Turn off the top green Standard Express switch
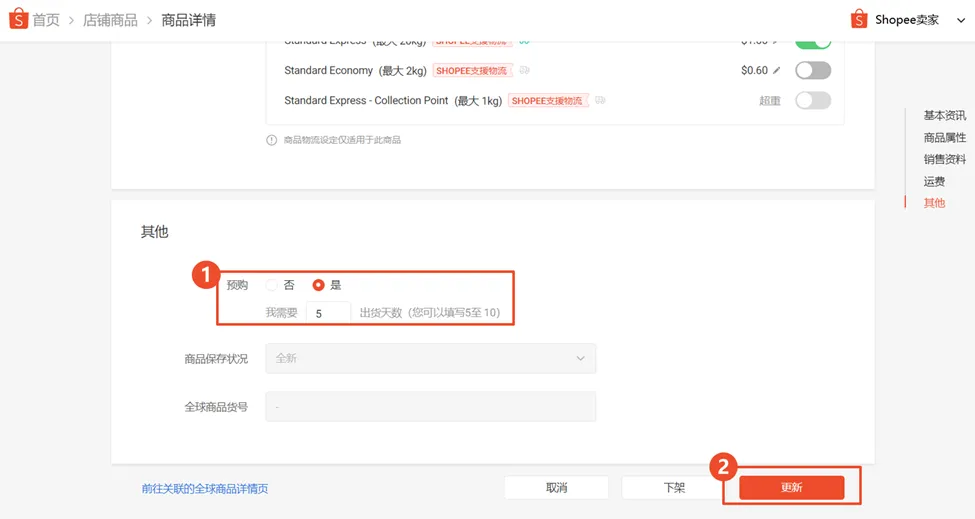The width and height of the screenshot is (975, 519). [813, 43]
